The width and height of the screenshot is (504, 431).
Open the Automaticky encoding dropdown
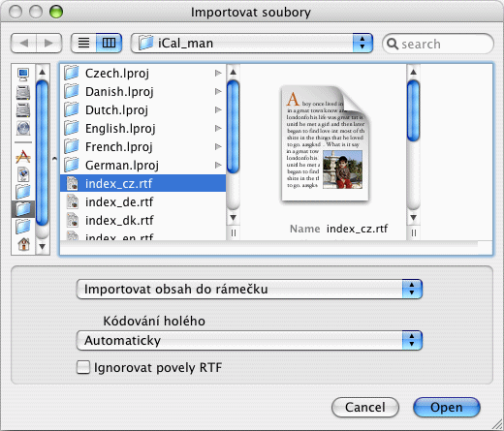pyautogui.click(x=249, y=340)
